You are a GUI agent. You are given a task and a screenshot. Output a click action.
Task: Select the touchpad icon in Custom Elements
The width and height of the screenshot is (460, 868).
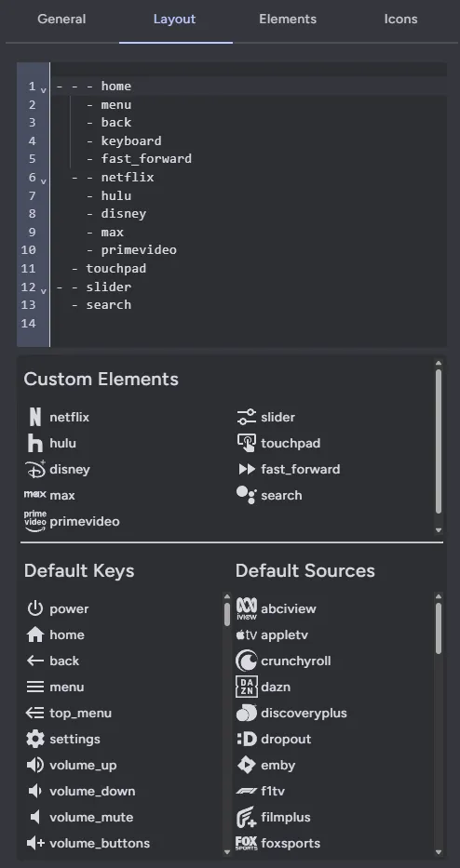click(246, 443)
